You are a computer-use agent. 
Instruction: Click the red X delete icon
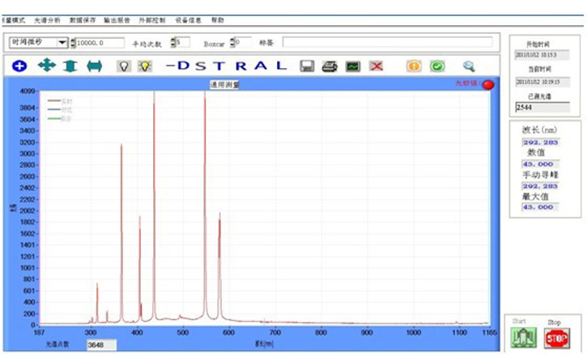376,66
